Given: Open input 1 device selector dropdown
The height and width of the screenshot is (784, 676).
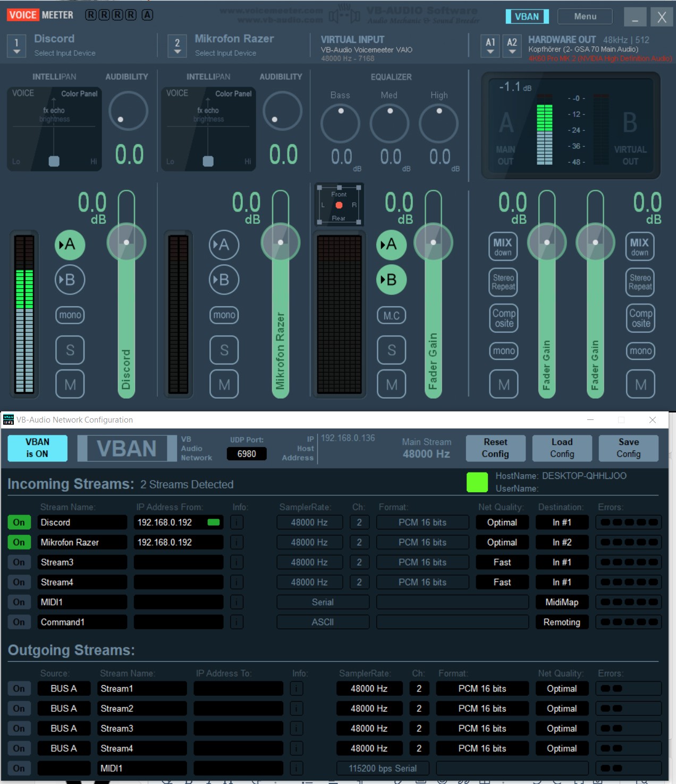Looking at the screenshot, I should (x=16, y=46).
